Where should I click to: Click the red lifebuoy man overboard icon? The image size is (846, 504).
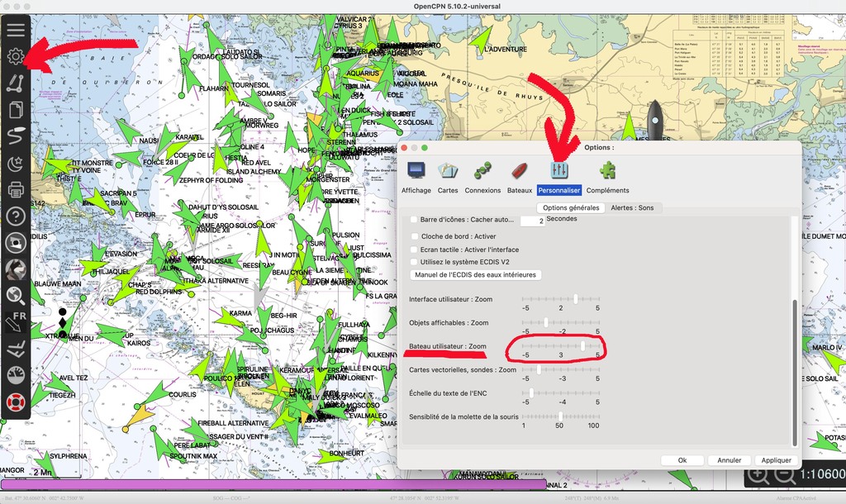pyautogui.click(x=16, y=402)
